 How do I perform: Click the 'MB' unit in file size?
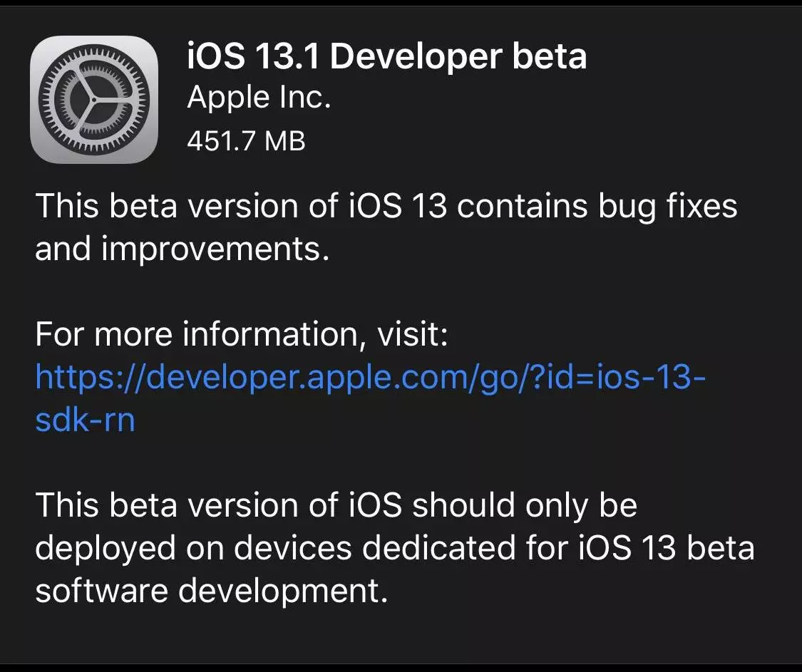click(285, 140)
